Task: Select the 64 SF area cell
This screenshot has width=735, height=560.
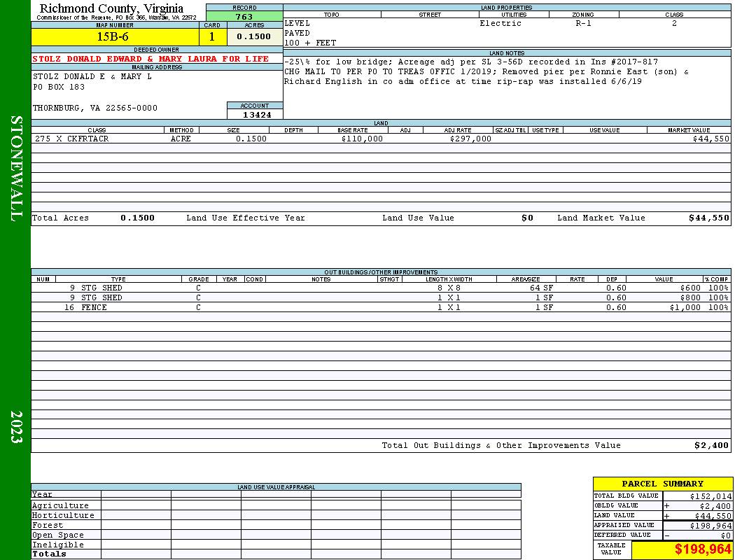Action: (x=541, y=288)
